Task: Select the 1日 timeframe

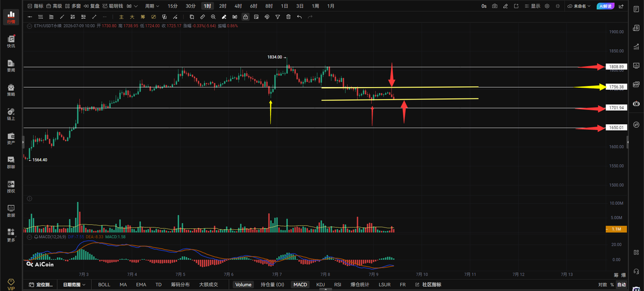Action: click(x=284, y=6)
